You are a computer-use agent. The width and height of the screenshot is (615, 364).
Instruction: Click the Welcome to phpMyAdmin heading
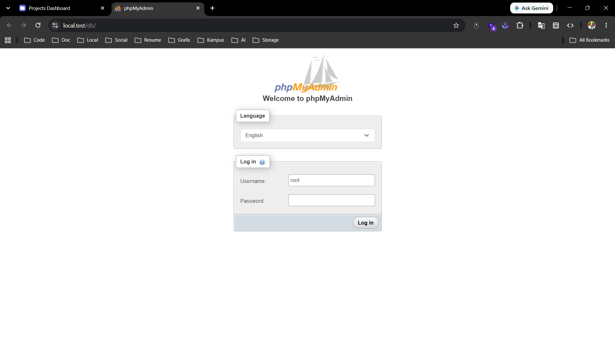(307, 98)
